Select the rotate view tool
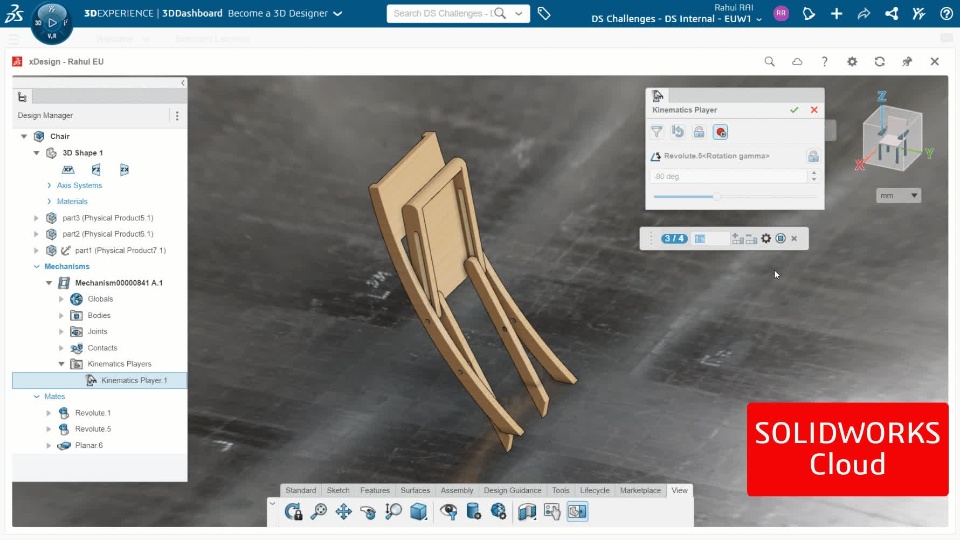Screen dimensions: 960x540 368,511
